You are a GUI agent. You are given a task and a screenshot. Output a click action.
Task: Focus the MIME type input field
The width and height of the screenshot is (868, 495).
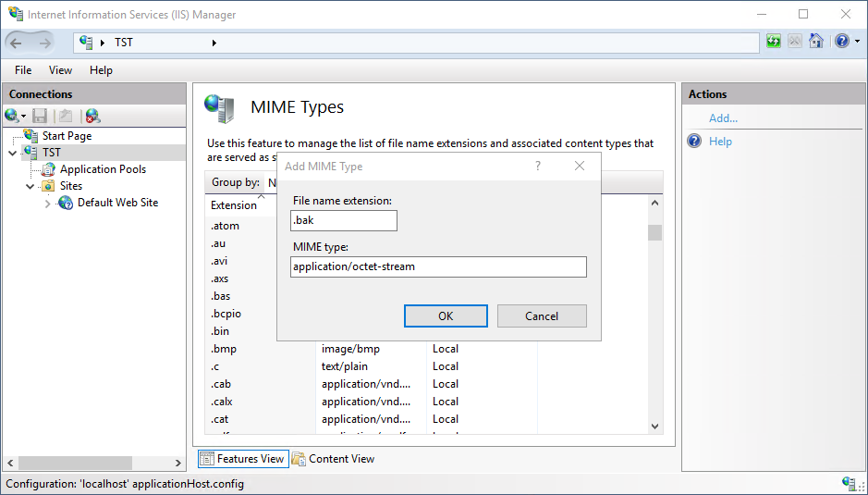point(438,266)
